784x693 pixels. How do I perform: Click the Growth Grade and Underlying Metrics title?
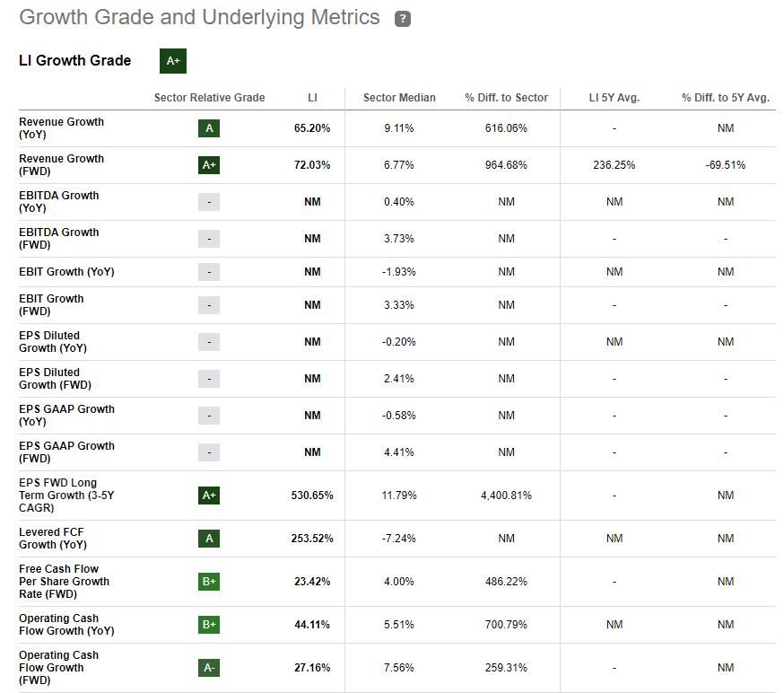(199, 18)
